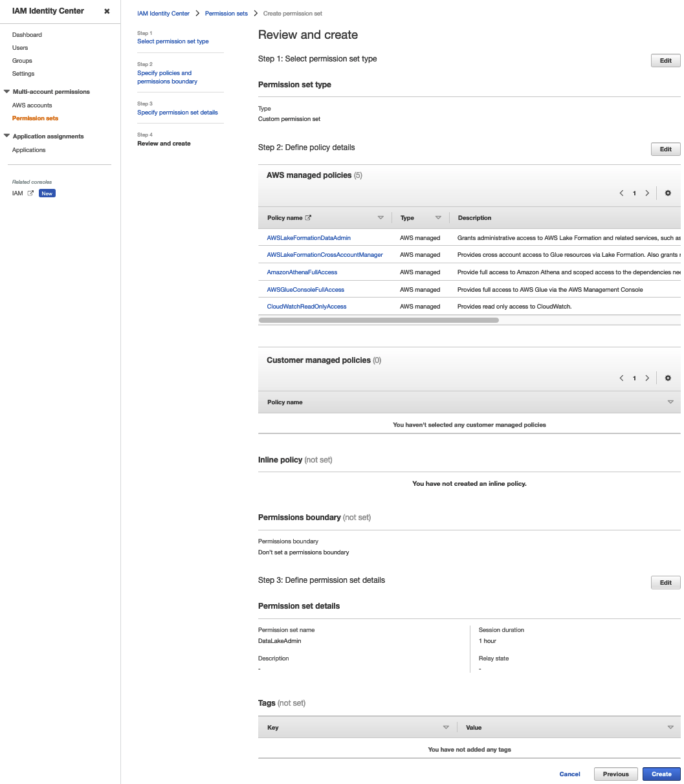Open AmazonAthenaFullAccess policy link
Viewport: 684px width, 784px height.
(x=302, y=272)
